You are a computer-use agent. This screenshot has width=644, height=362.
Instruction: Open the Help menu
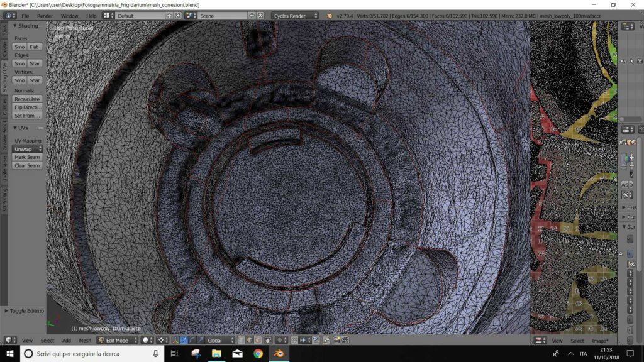tap(91, 16)
